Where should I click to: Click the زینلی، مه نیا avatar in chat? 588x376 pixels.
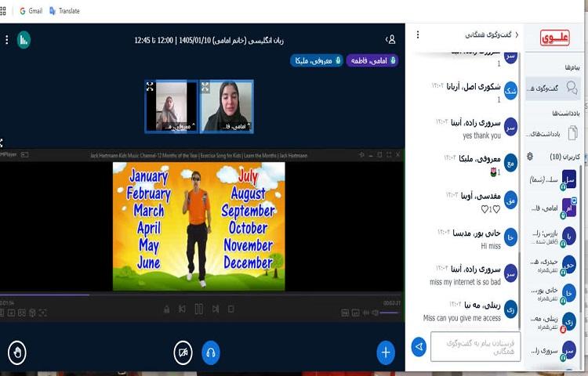coord(510,309)
